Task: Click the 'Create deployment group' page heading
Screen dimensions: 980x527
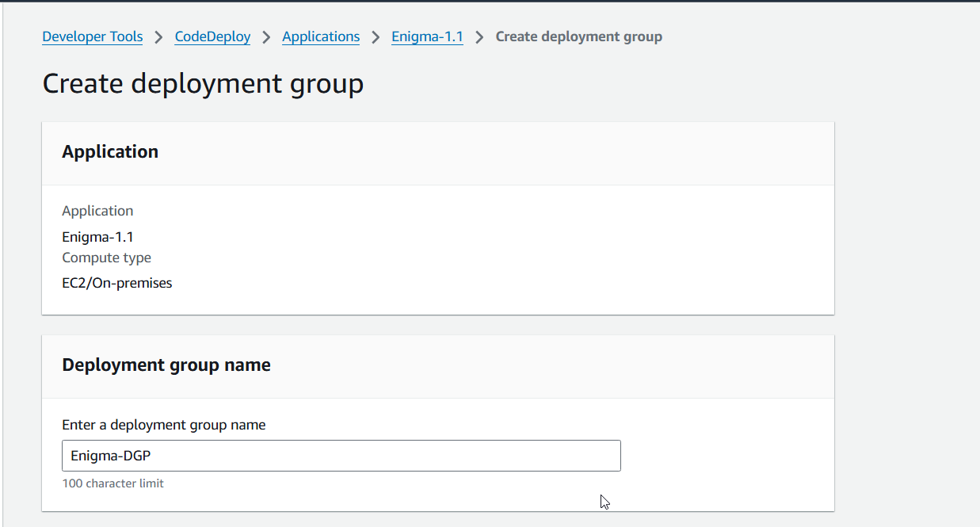Action: (203, 83)
